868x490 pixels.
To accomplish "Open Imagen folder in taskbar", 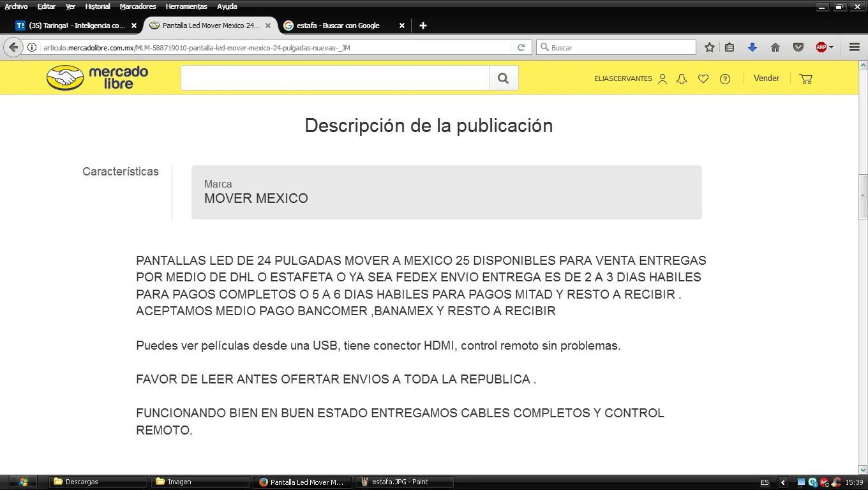I will [x=200, y=482].
